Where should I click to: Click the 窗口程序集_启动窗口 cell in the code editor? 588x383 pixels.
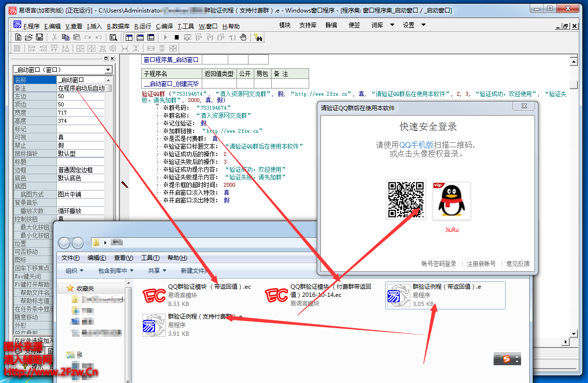click(171, 60)
